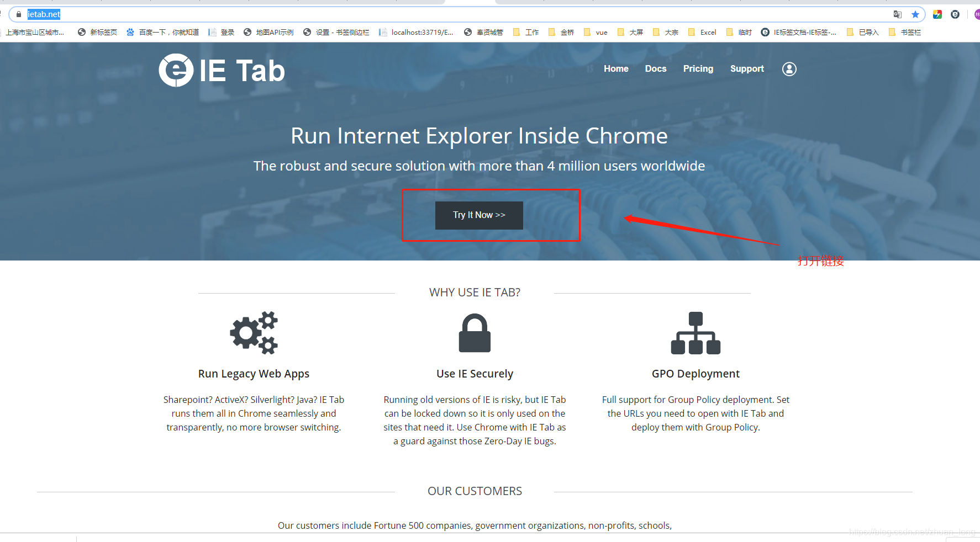Open the Support page

[747, 68]
